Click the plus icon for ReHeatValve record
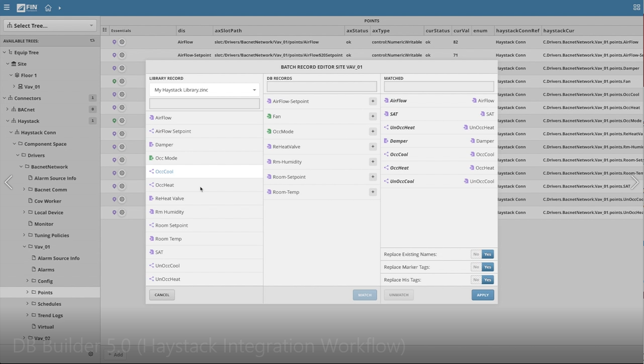Viewport: 644px width, 364px height. 373,146
